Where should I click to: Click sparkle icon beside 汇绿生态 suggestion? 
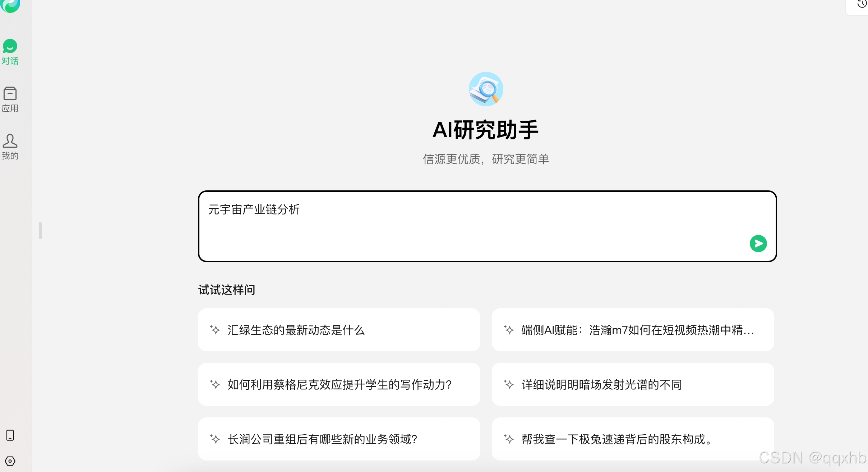pyautogui.click(x=215, y=330)
